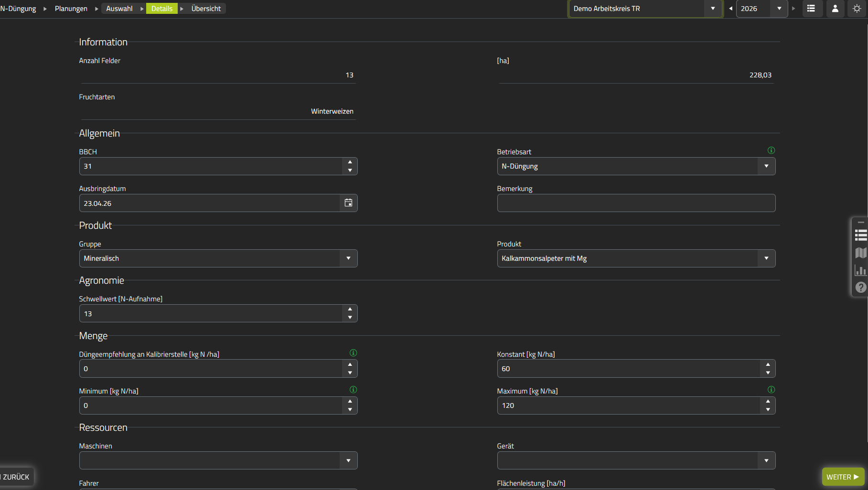Image resolution: width=868 pixels, height=490 pixels.
Task: Decrease Konstant kg N/ha value
Action: click(768, 373)
